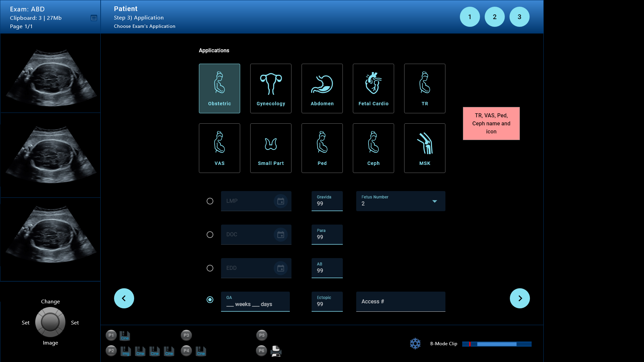The image size is (644, 362).
Task: Select the LMP radio button
Action: pyautogui.click(x=210, y=201)
